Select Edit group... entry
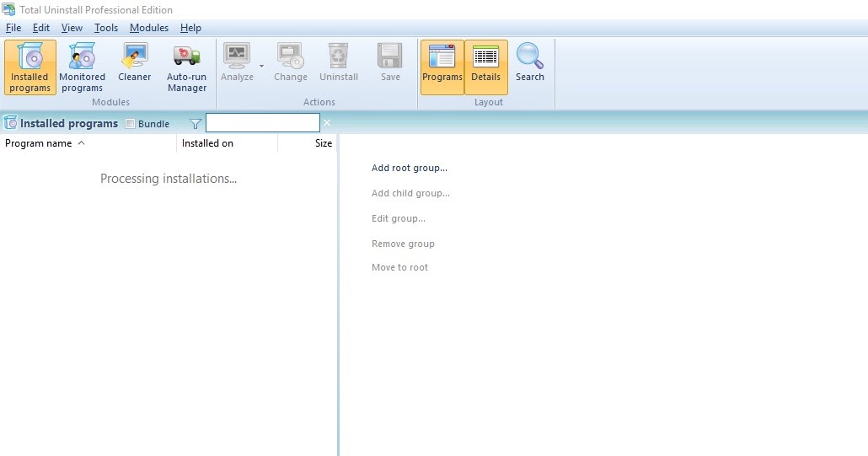The width and height of the screenshot is (868, 456). 398,218
